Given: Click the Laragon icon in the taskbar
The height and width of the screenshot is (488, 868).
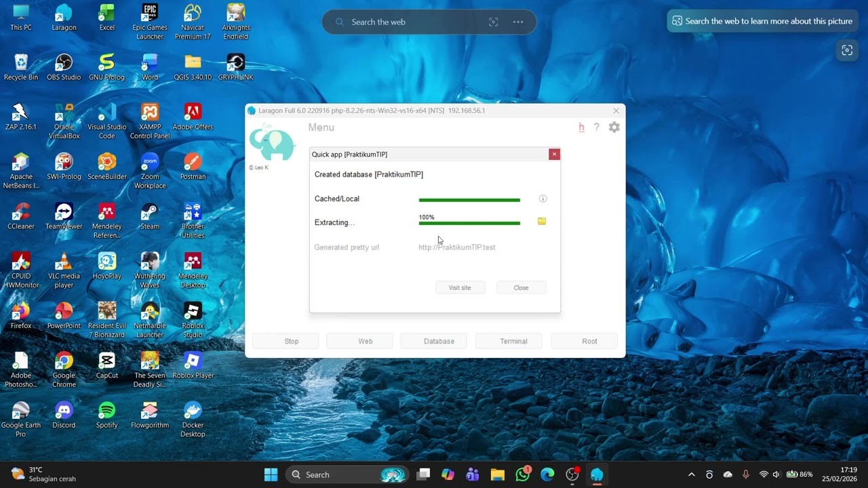Looking at the screenshot, I should pos(597,474).
